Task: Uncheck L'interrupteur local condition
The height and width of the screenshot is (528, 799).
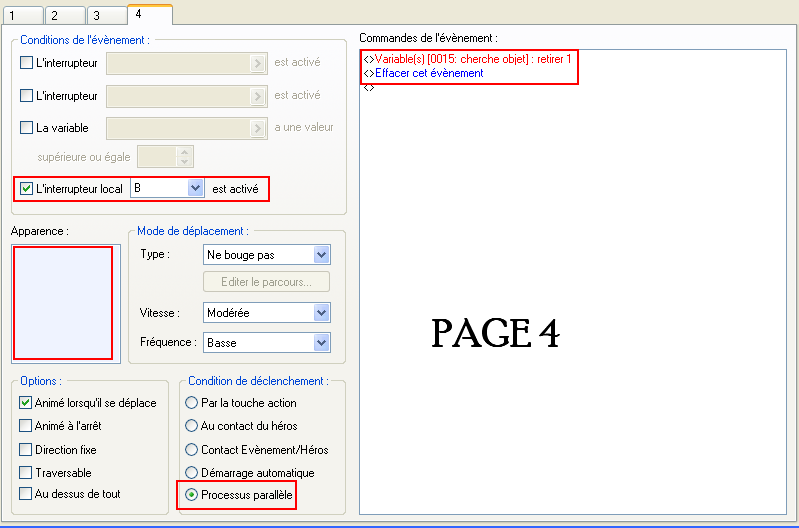Action: click(x=26, y=189)
